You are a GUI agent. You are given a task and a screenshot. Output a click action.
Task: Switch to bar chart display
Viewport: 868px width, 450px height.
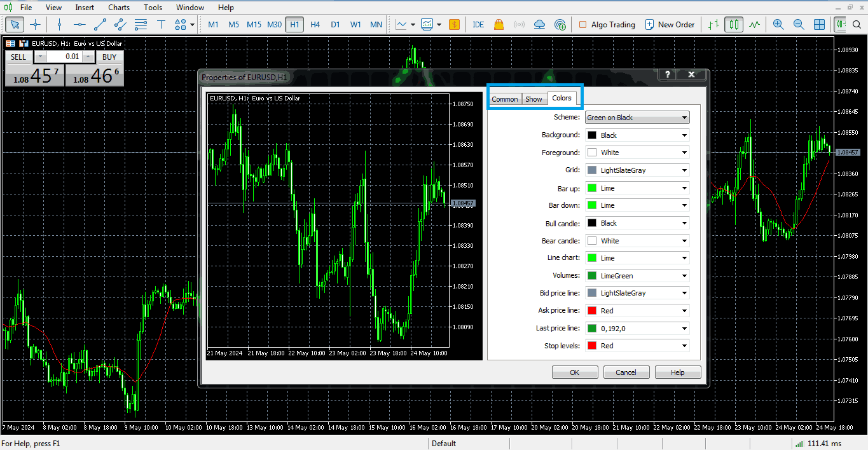(714, 25)
